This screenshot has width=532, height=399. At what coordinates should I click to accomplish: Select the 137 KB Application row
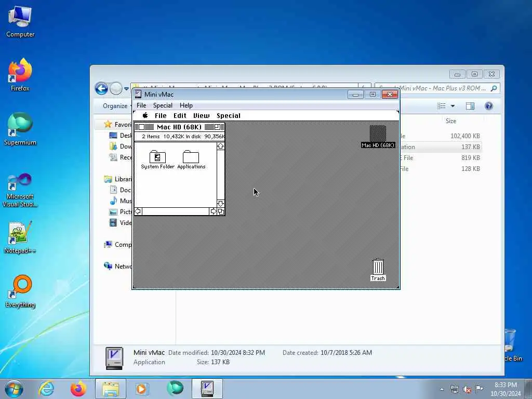click(441, 147)
